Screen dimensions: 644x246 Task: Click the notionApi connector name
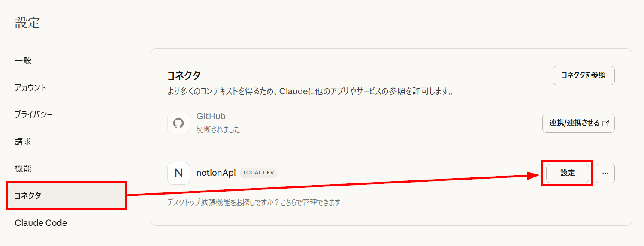tap(216, 173)
